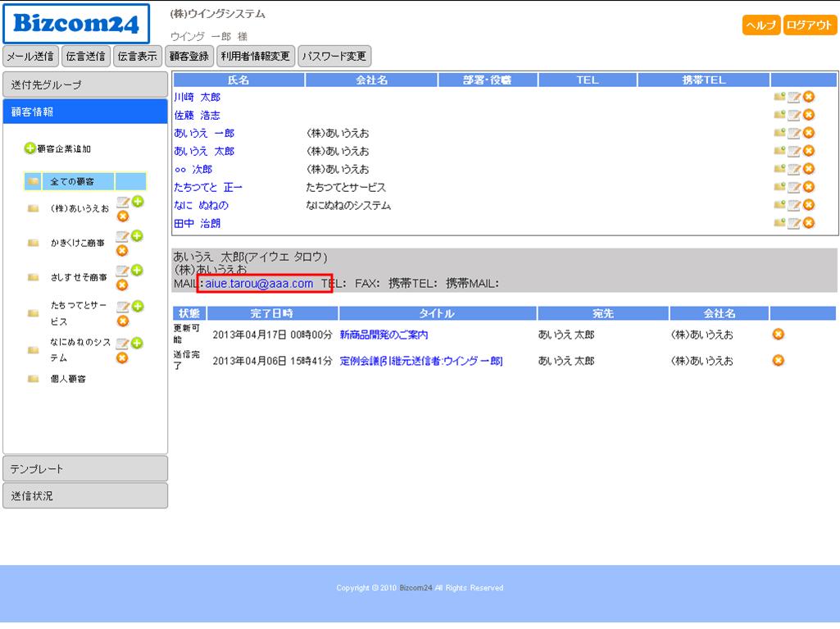This screenshot has height=629, width=840.
Task: Expand the テンプレート accordion panel
Action: click(85, 469)
